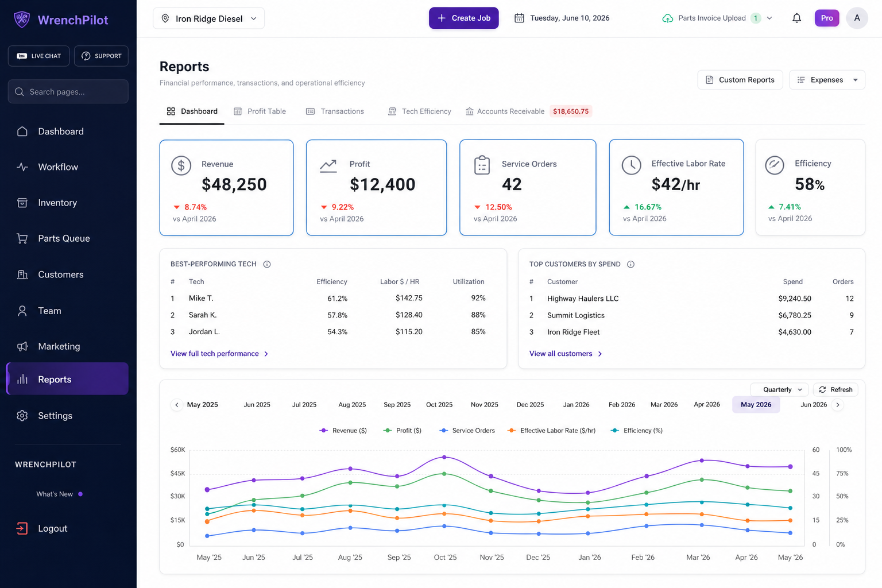
Task: Click the Service Orders clipboard icon
Action: tap(482, 165)
